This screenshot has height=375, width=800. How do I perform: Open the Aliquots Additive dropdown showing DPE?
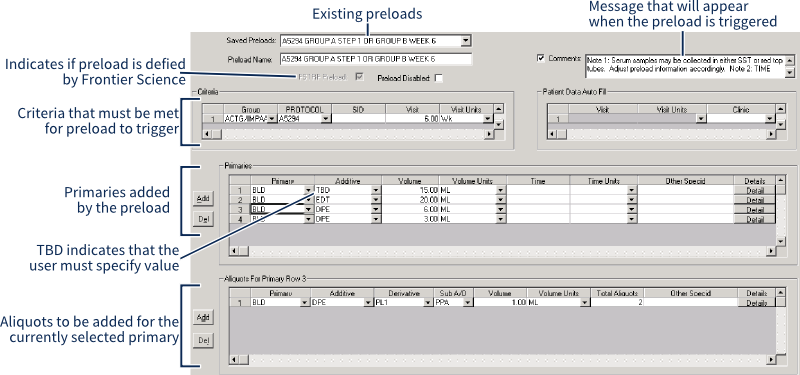click(368, 303)
